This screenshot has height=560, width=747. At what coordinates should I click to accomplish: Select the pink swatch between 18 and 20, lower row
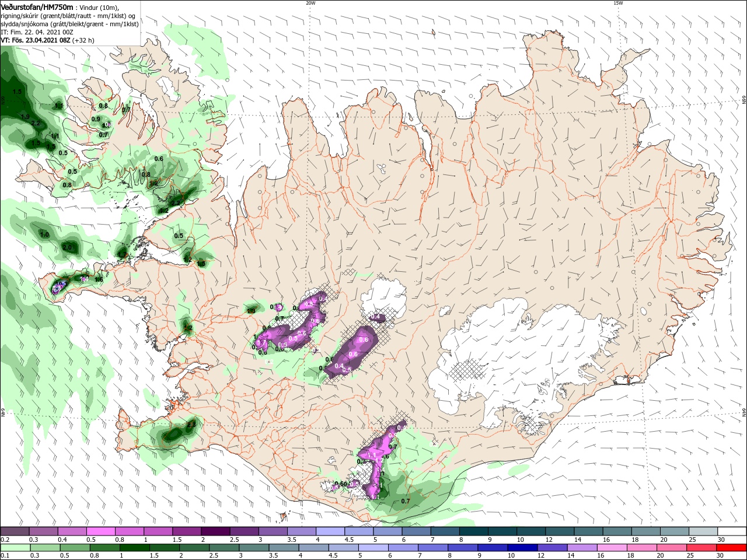(642, 548)
